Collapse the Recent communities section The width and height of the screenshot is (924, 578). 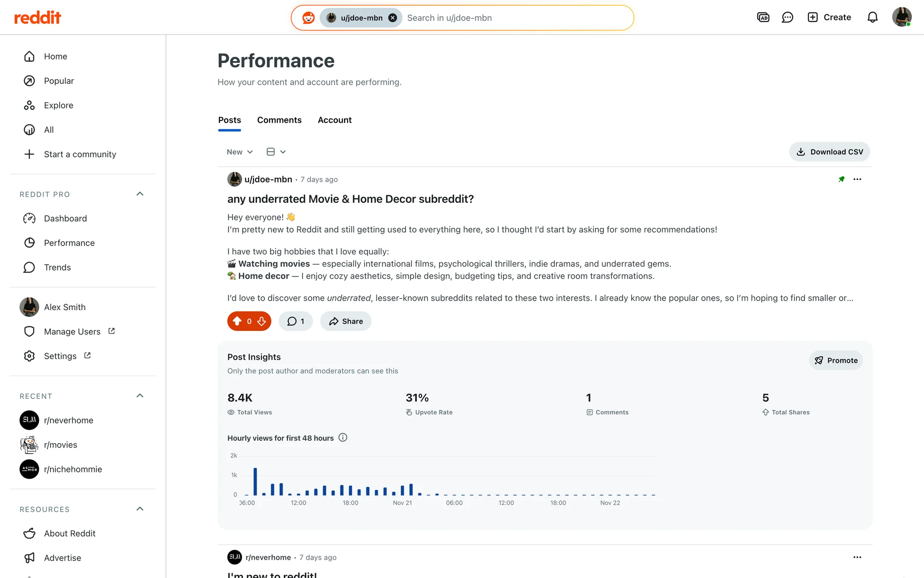(x=140, y=396)
